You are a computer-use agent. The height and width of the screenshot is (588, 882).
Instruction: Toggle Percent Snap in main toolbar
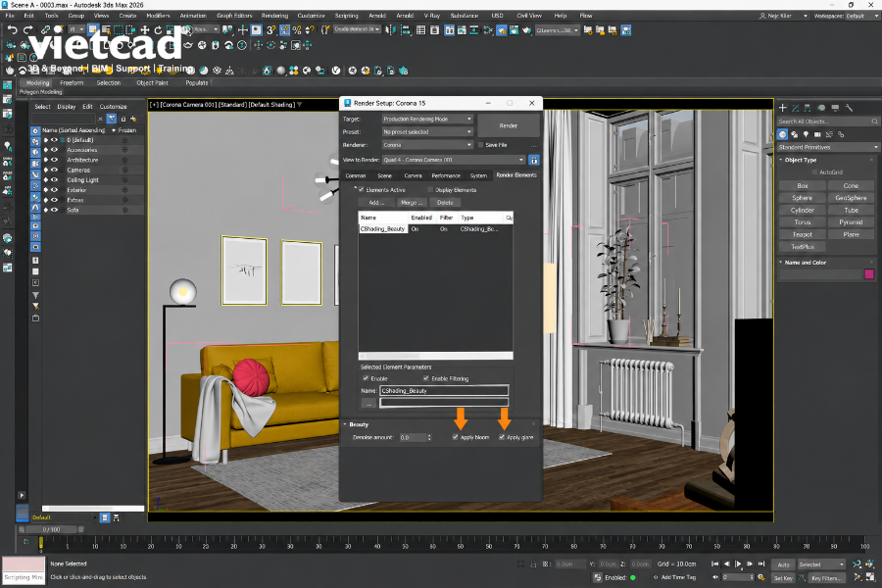click(297, 29)
